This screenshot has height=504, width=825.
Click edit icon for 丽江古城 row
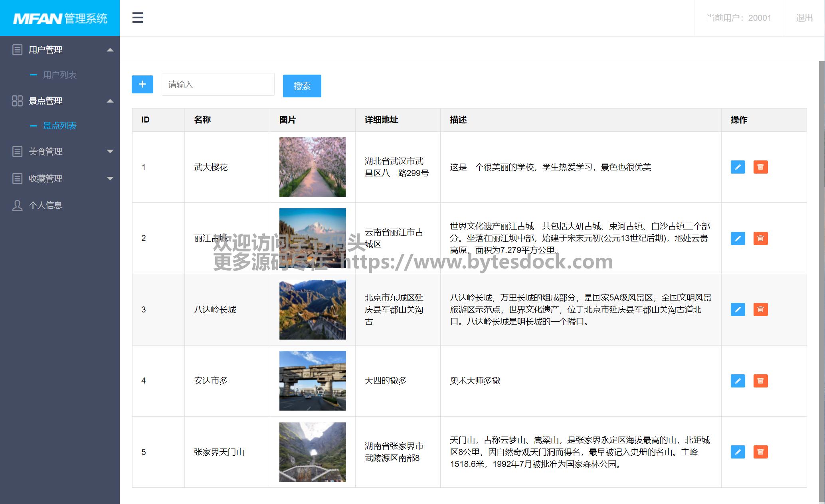(738, 239)
